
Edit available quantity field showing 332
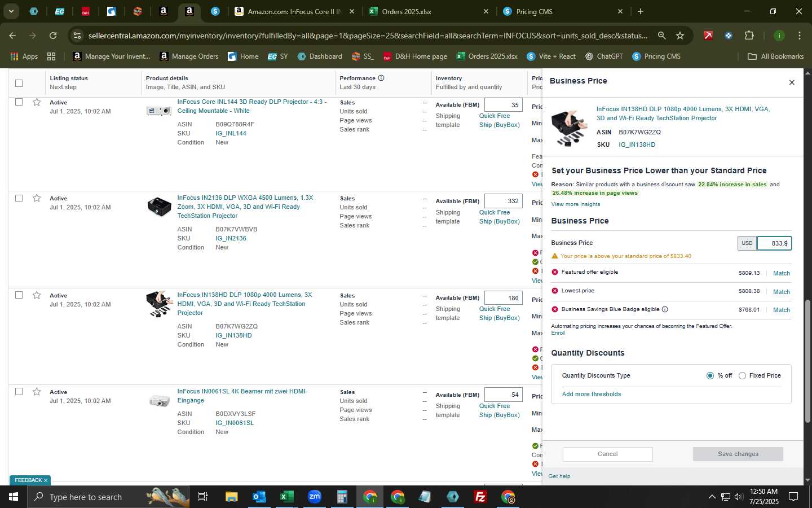point(503,201)
